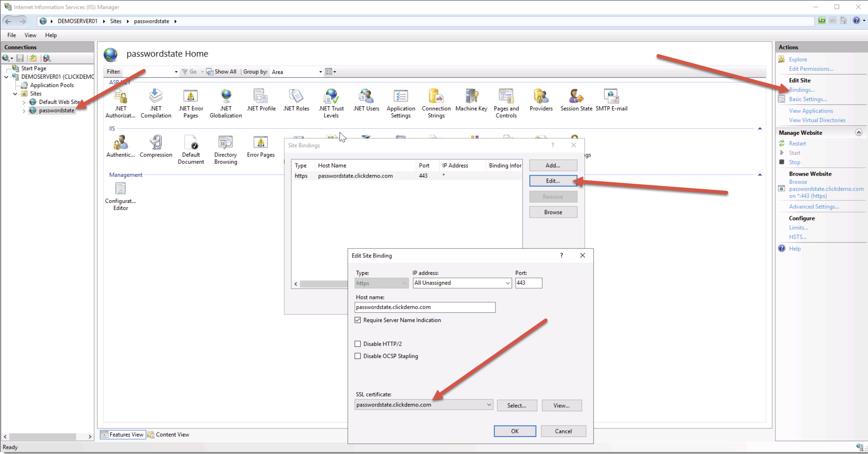This screenshot has width=868, height=454.
Task: Click the Help question icon in address bar
Action: coord(856,21)
